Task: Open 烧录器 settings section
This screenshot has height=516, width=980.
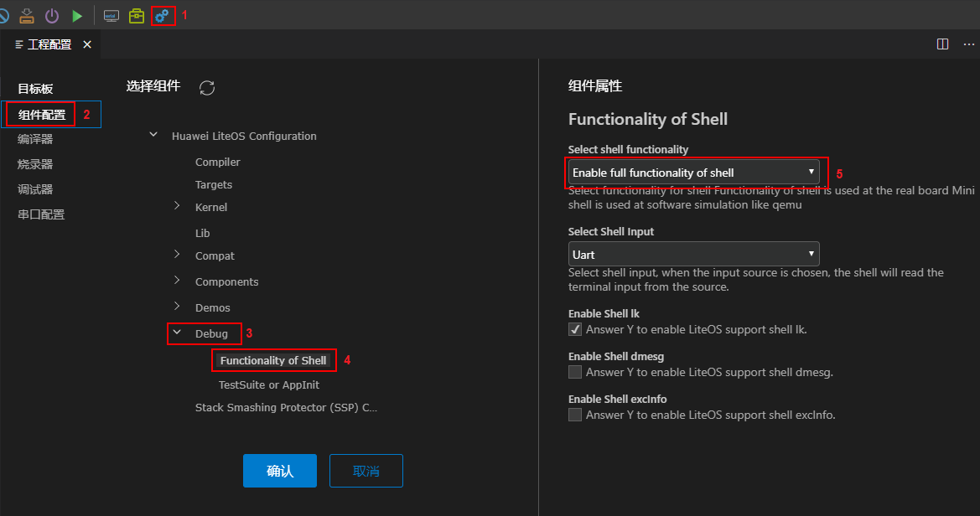Action: pyautogui.click(x=35, y=164)
